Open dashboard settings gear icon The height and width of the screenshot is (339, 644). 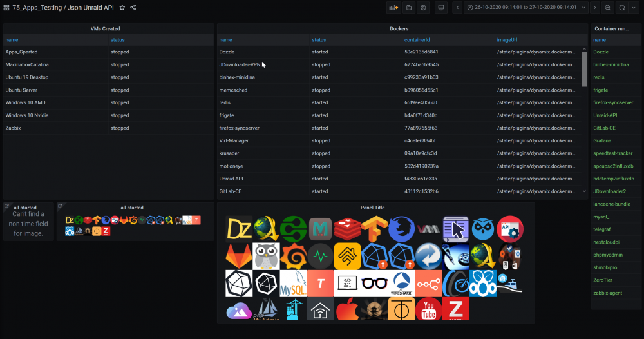[423, 7]
